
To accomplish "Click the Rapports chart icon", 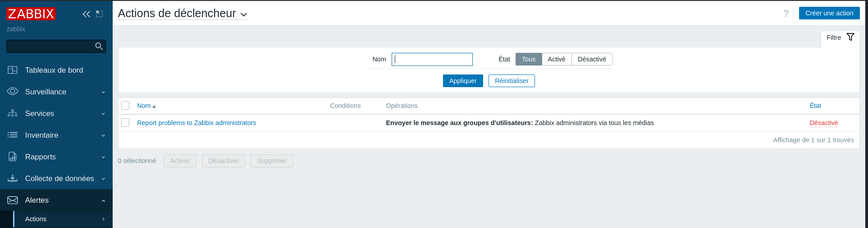I will (13, 157).
